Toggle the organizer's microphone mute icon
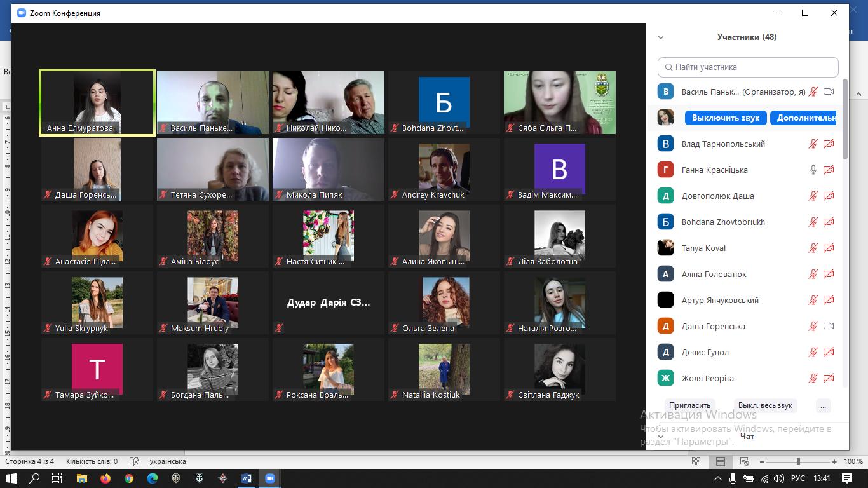This screenshot has height=488, width=868. 813,91
